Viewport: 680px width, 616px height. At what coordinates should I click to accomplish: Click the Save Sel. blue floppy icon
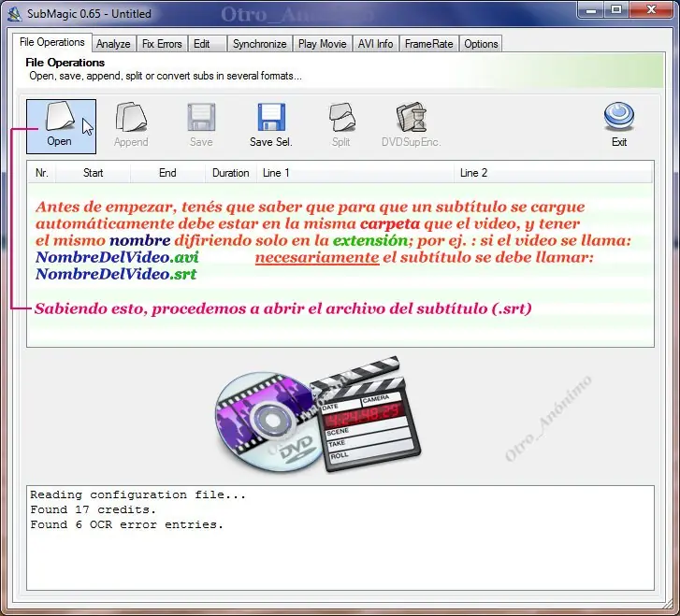click(x=271, y=117)
